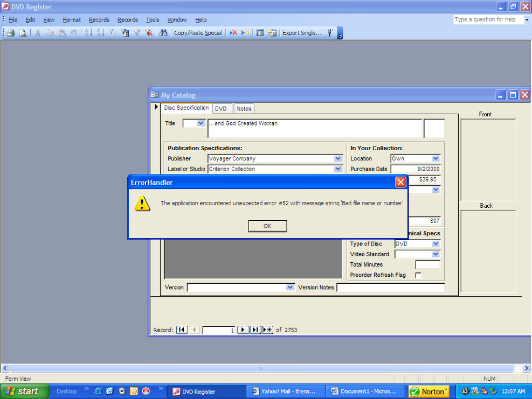This screenshot has height=399, width=532.
Task: Open the Label or Studio dropdown
Action: tap(338, 169)
